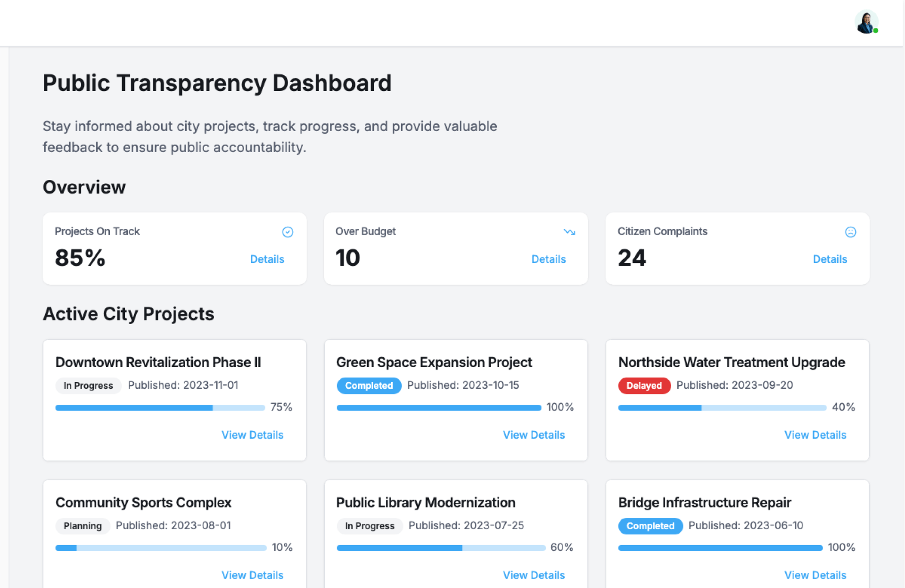Viewport: 905px width, 588px height.
Task: Click the 75% progress bar for Downtown Revitalization
Action: (160, 408)
